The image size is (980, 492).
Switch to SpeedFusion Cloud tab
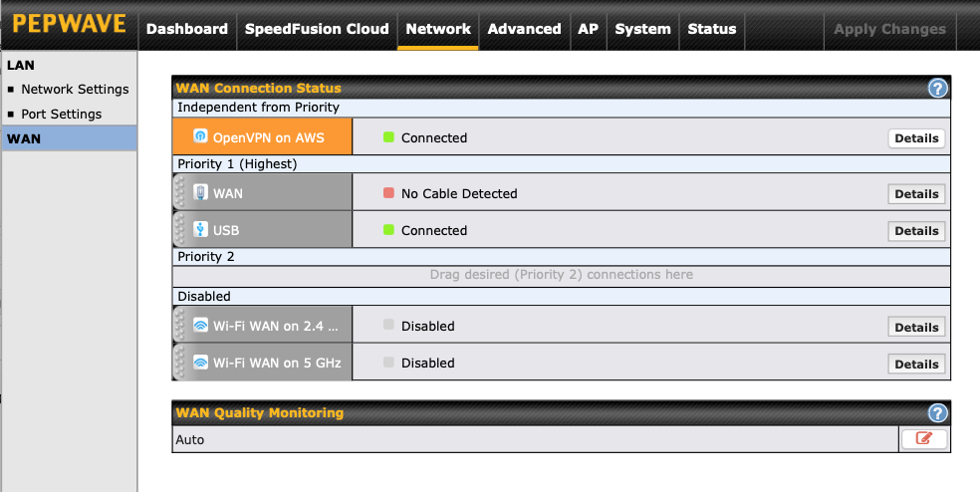coord(317,29)
